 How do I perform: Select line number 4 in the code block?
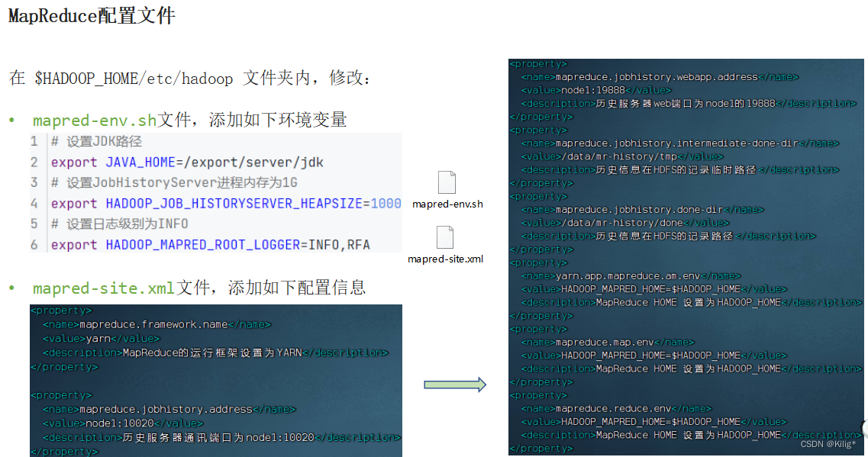[x=36, y=203]
